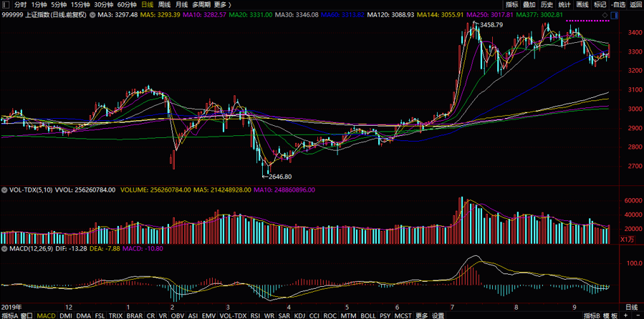Click the panel layout icon at top-left

[6, 4]
